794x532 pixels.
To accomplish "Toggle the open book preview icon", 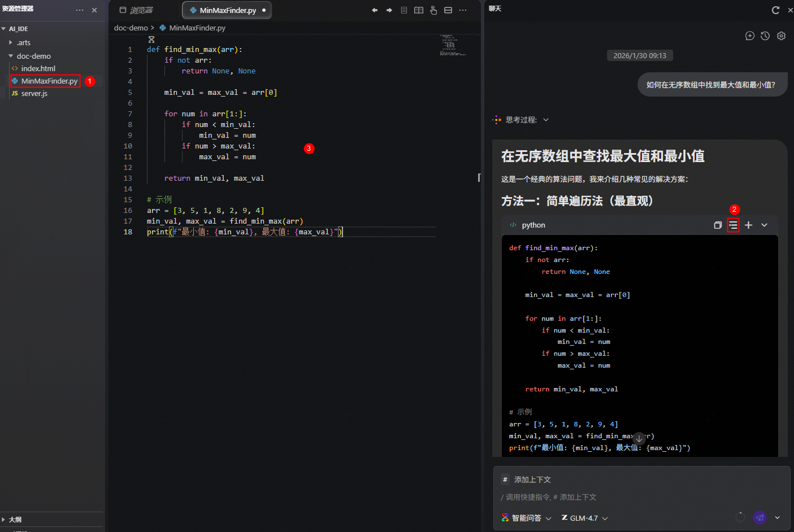I will 419,10.
